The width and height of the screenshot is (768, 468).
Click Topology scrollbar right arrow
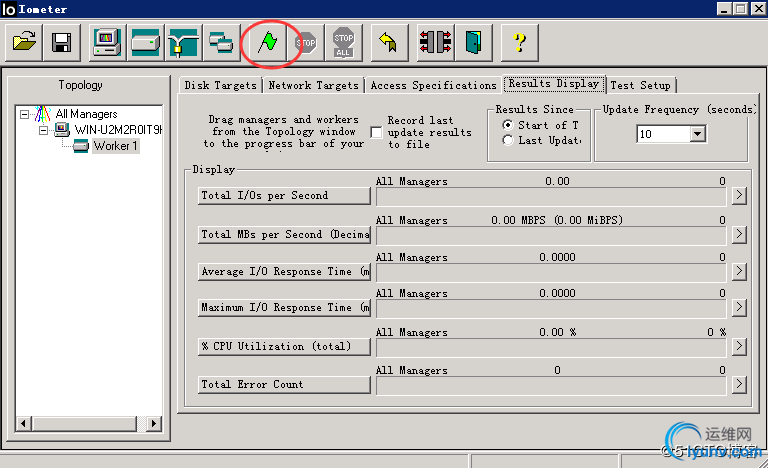point(154,423)
